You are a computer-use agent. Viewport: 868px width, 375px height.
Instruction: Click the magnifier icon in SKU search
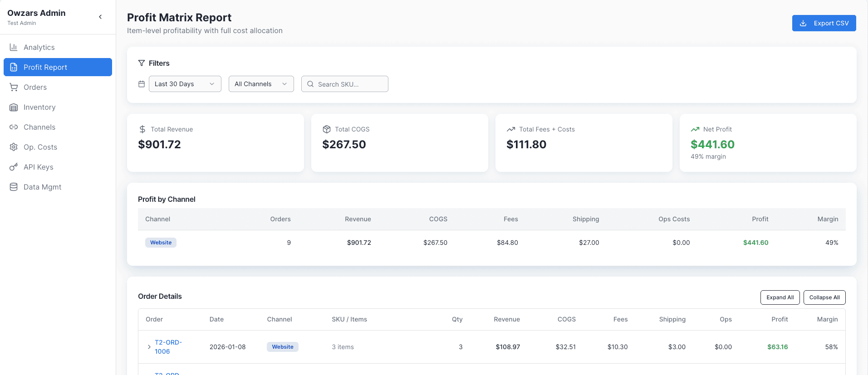310,84
